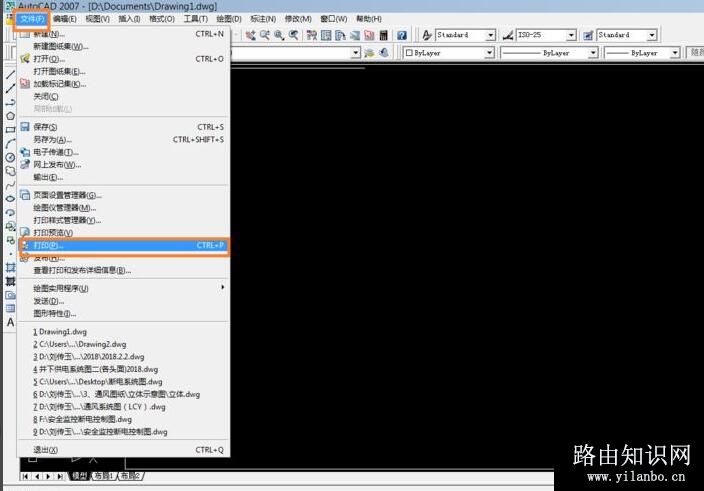Click the first-tab navigation arrow button

click(26, 476)
